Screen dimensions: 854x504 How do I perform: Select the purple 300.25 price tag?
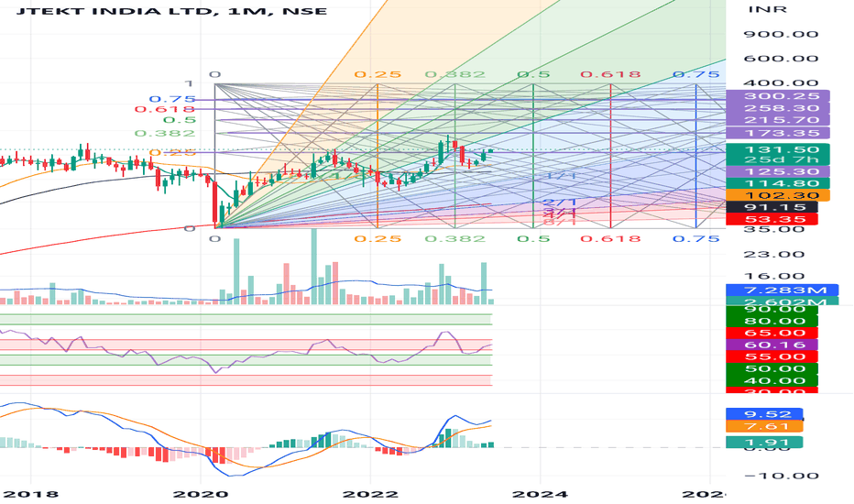778,96
